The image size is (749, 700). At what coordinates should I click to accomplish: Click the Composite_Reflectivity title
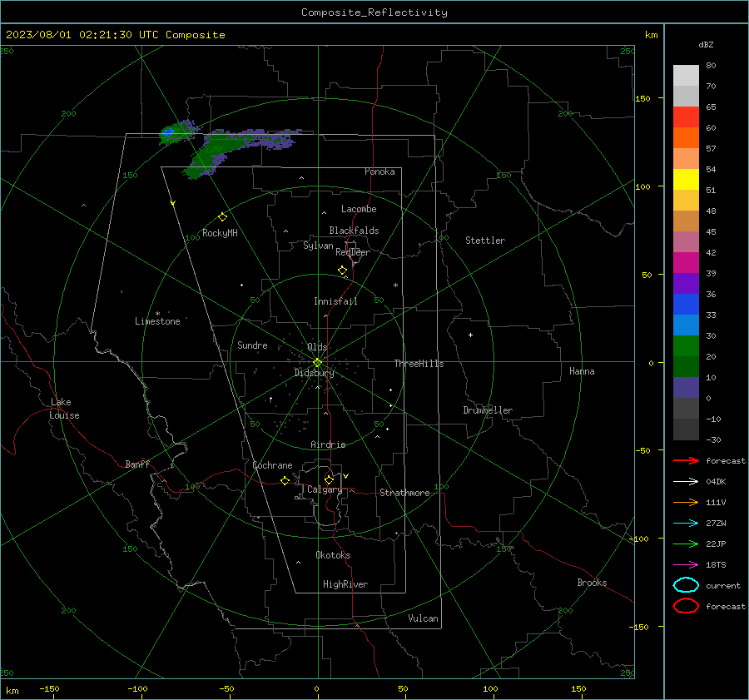(x=374, y=12)
